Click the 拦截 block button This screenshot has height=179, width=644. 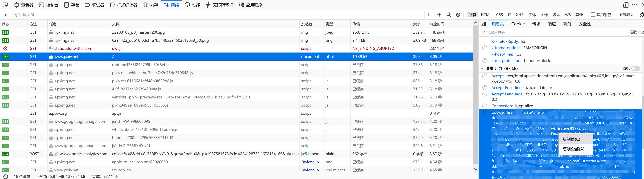coord(633,32)
